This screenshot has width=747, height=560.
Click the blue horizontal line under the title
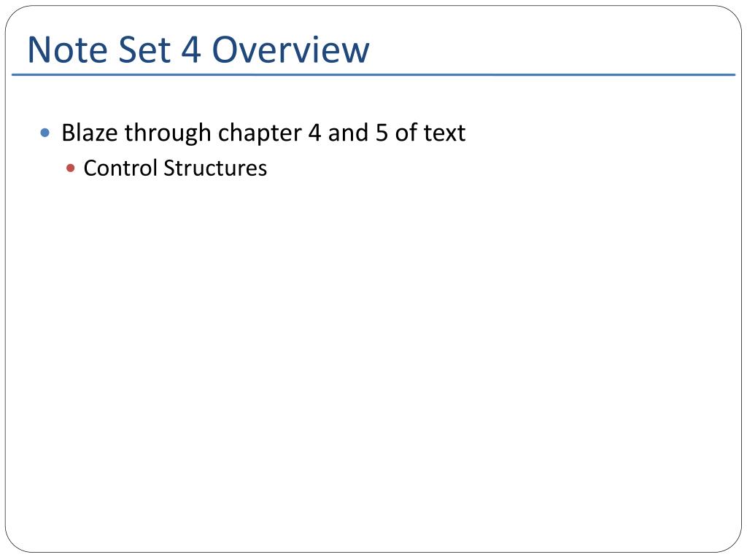373,75
